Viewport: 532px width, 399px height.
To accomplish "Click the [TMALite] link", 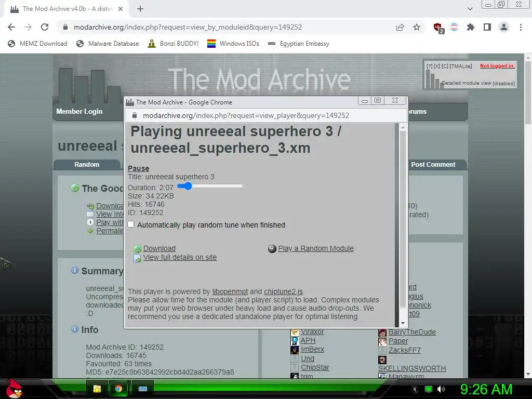I will pyautogui.click(x=461, y=66).
